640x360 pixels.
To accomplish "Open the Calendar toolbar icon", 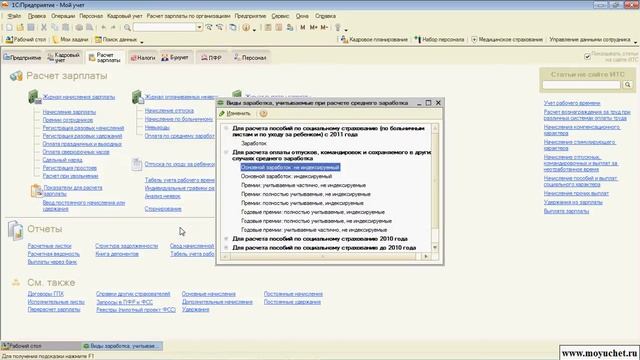I will pyautogui.click(x=279, y=27).
